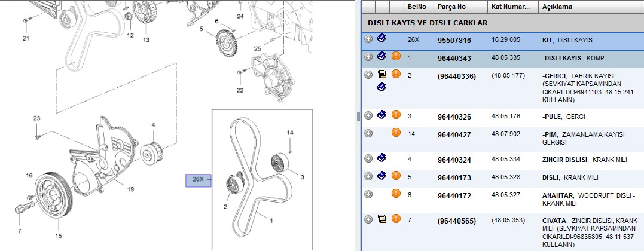
Task: Click orange info icon for part (96440336)
Action: click(x=396, y=74)
